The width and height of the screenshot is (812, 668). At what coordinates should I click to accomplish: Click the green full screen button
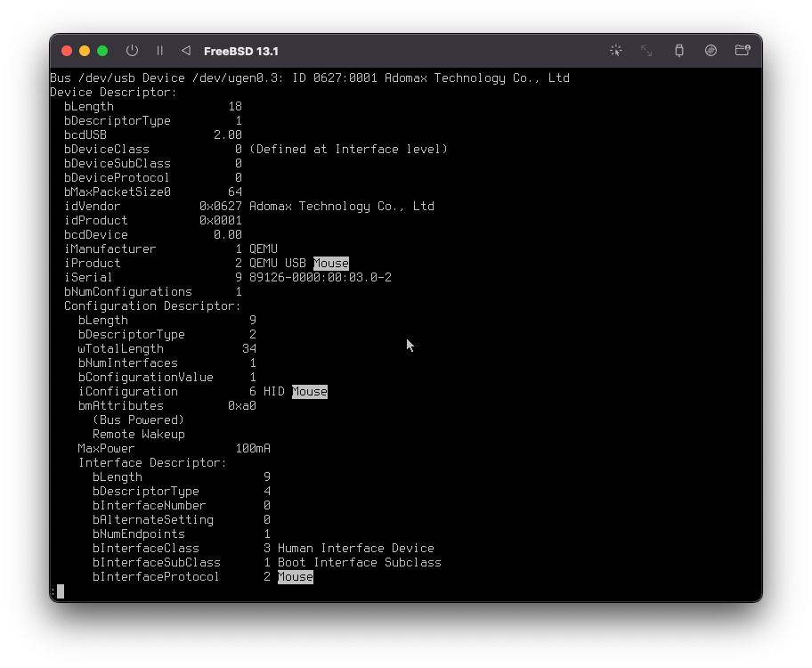(x=102, y=51)
